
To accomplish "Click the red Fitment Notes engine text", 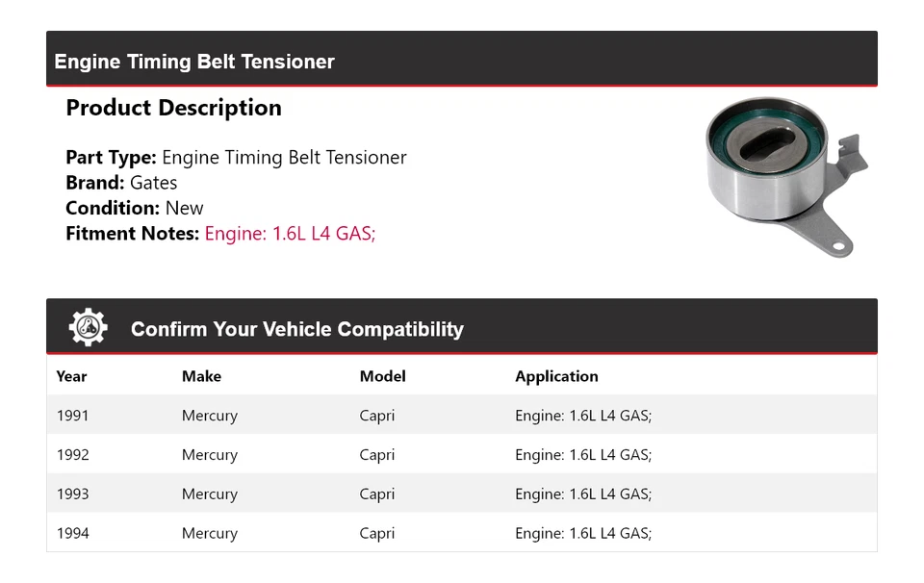I will coord(290,233).
